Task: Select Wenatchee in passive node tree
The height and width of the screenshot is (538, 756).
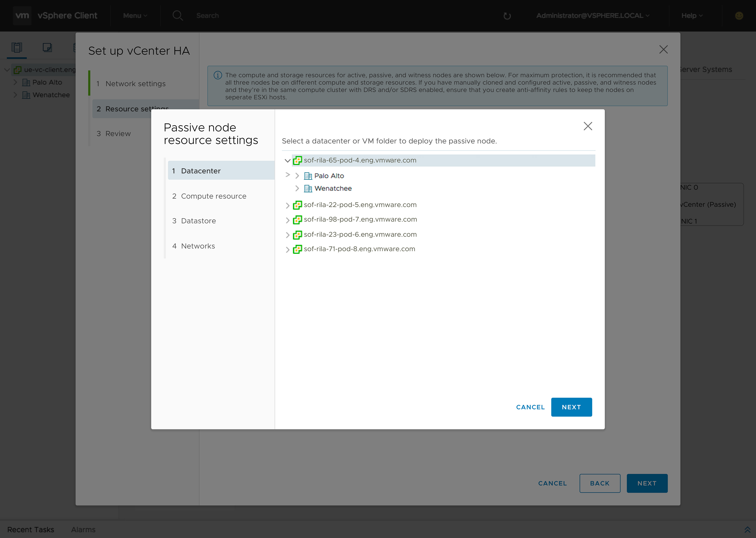Action: click(333, 189)
